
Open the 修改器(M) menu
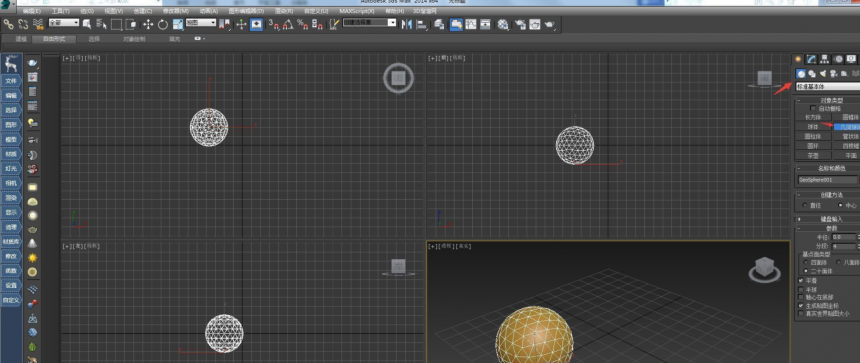pos(176,11)
